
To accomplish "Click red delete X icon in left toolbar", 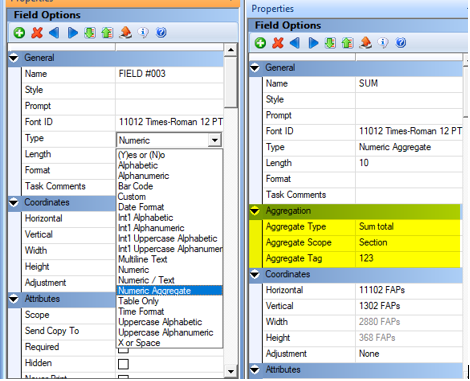I will point(37,33).
